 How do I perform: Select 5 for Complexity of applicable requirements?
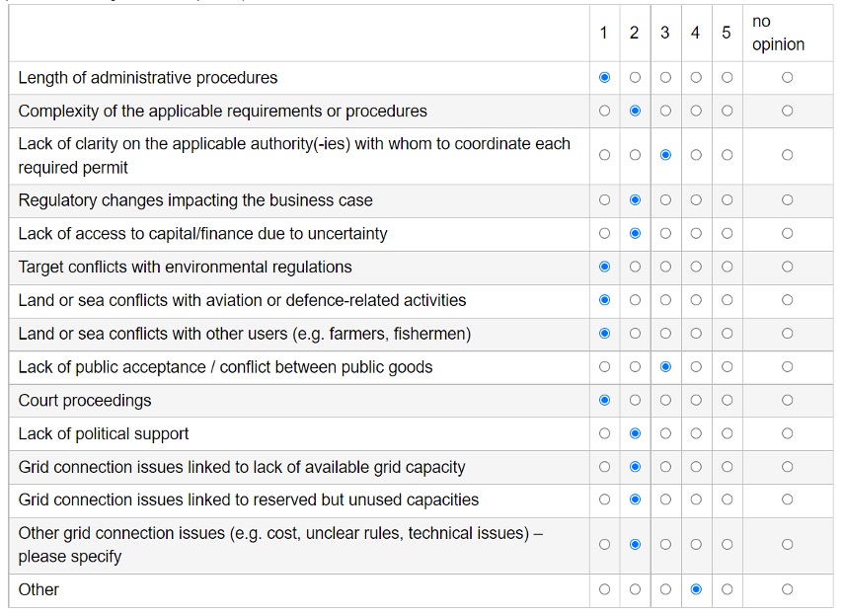pyautogui.click(x=727, y=112)
